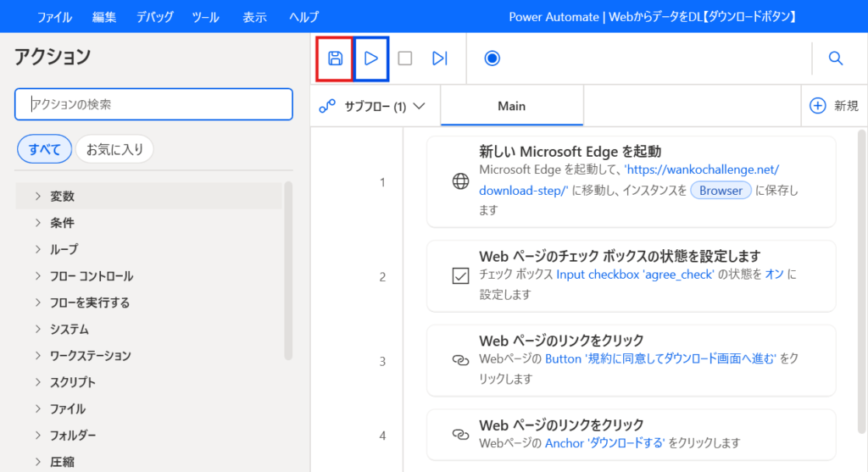Save the flow with the floppy disk icon
This screenshot has width=868, height=472.
335,58
